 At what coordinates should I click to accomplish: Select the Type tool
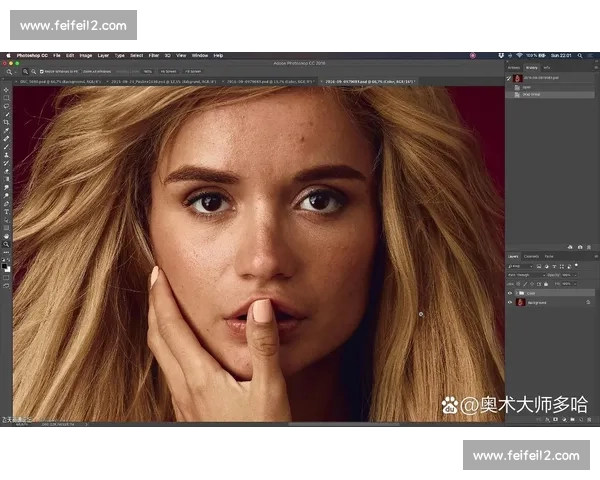tap(6, 211)
